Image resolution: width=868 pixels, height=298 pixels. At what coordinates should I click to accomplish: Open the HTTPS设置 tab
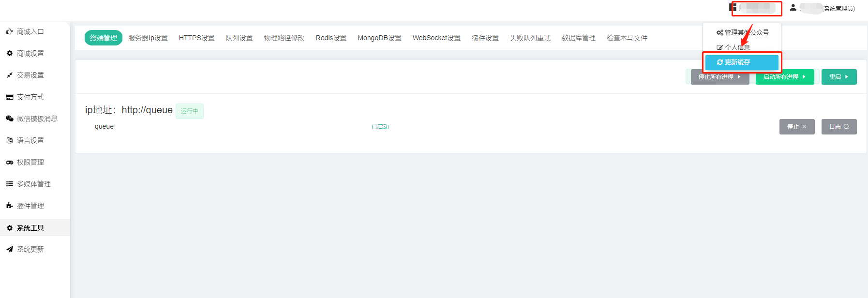coord(196,38)
